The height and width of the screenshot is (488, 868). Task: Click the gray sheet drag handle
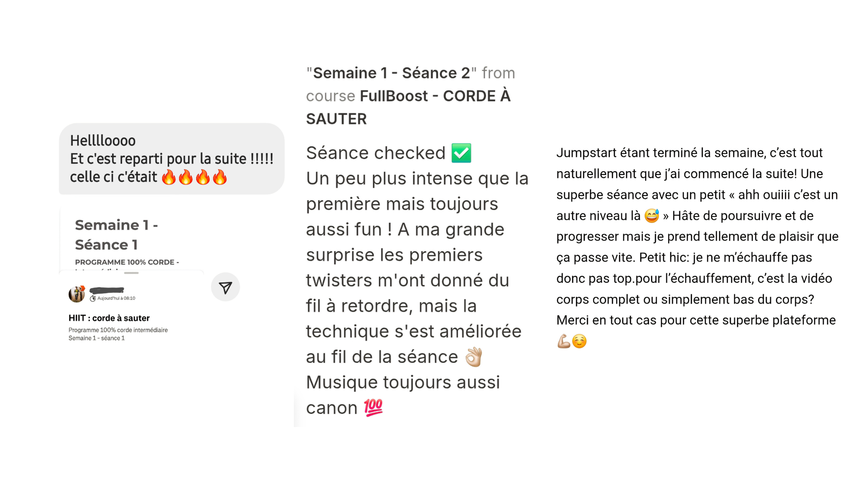131,273
